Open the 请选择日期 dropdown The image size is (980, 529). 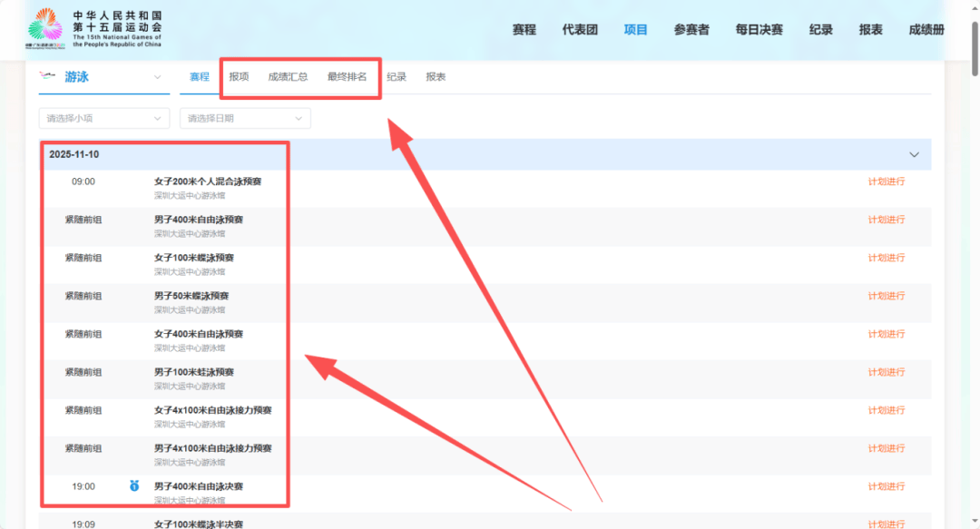pos(244,118)
